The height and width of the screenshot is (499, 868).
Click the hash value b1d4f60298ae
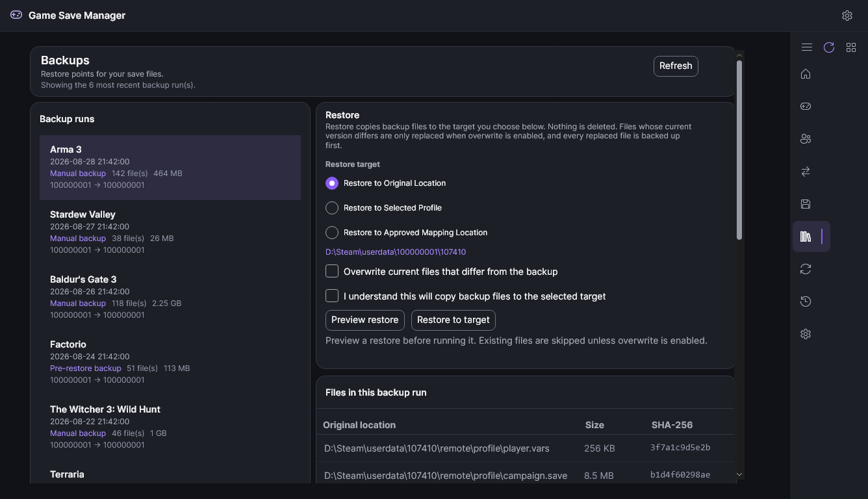680,475
